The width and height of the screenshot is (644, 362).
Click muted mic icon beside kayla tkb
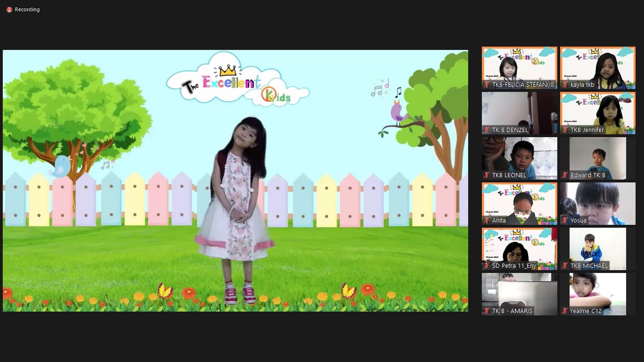coord(565,85)
